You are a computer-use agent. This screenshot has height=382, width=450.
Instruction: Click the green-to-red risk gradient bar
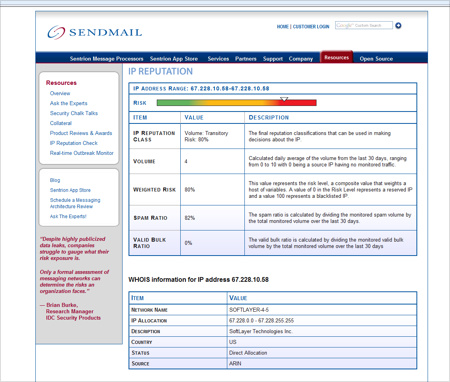tap(236, 103)
